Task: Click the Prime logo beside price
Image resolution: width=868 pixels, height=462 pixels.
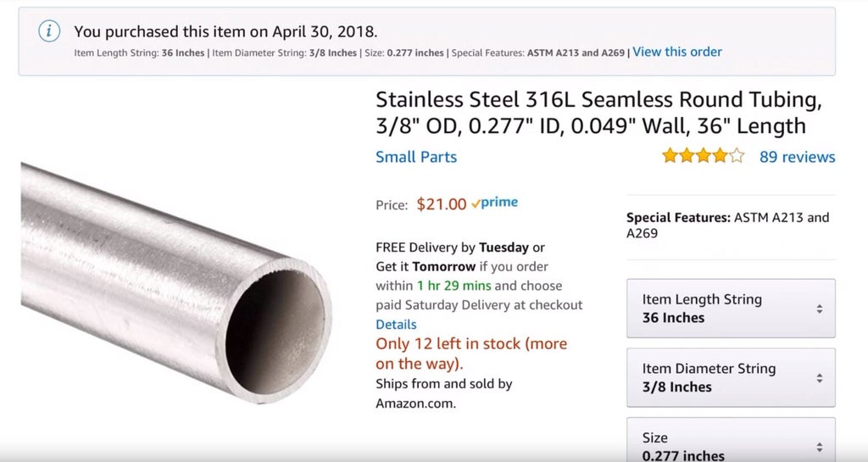Action: coord(495,203)
